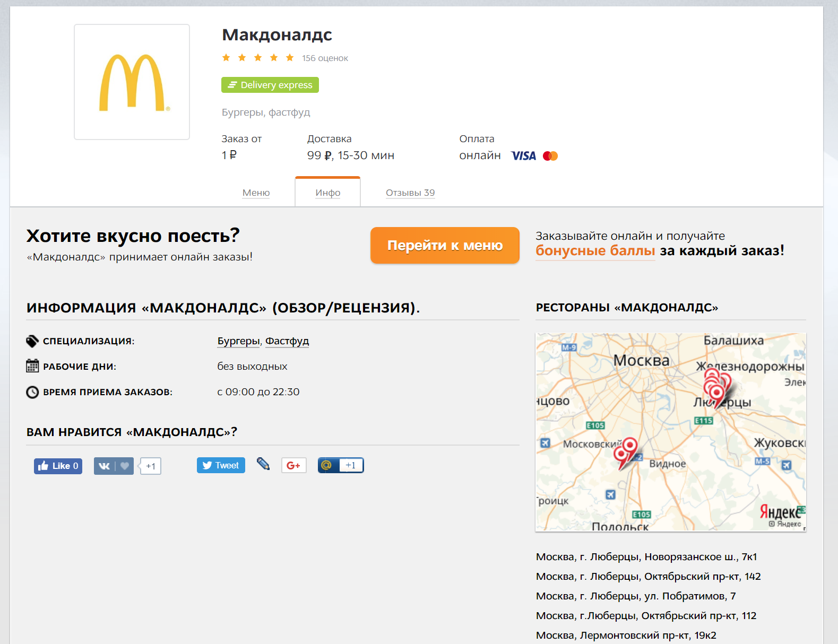This screenshot has height=644, width=838.
Task: Click the Бургеры, фастфуд gray category text
Action: (266, 112)
